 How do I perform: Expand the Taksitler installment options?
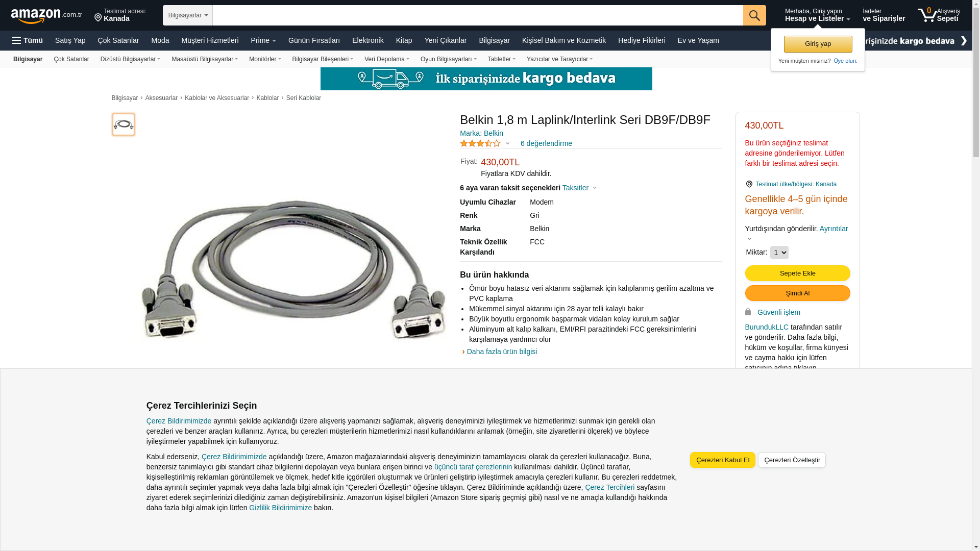tap(579, 188)
